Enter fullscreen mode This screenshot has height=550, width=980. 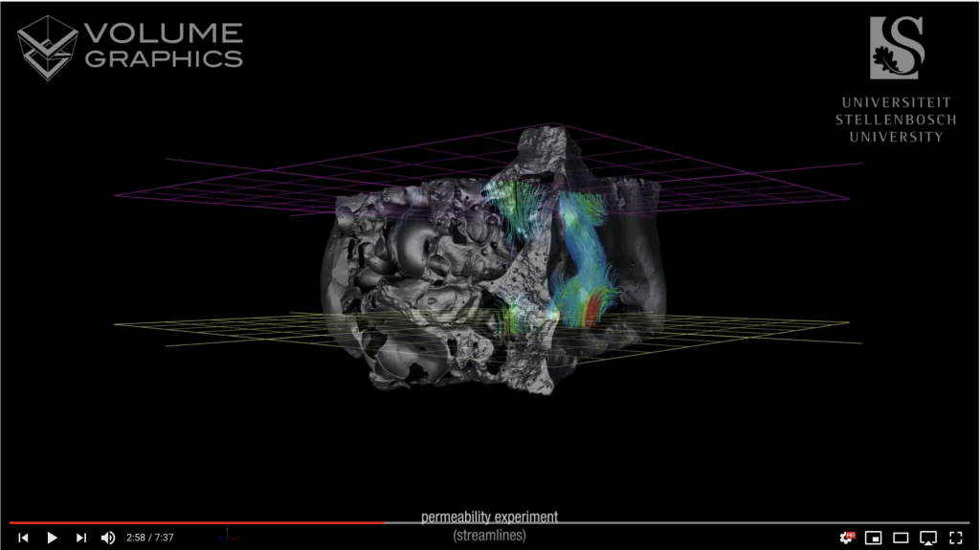[955, 538]
